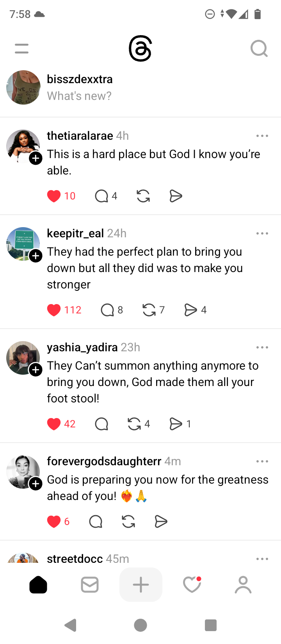
Task: Repost keepitr_eal's post
Action: point(149,310)
